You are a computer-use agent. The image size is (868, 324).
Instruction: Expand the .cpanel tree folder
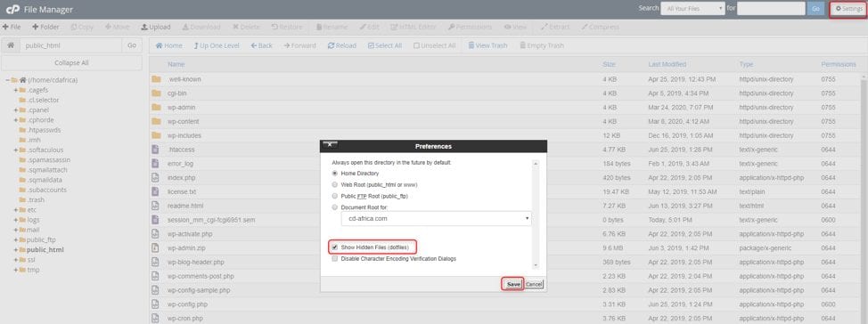tap(15, 110)
